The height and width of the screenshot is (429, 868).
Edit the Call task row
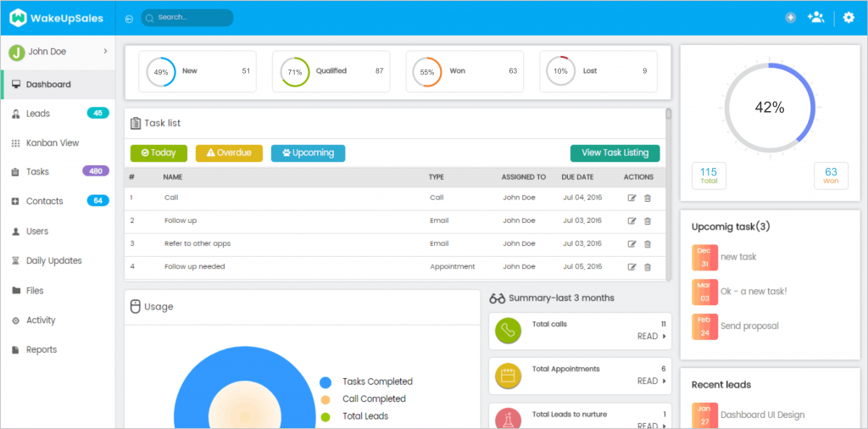632,198
